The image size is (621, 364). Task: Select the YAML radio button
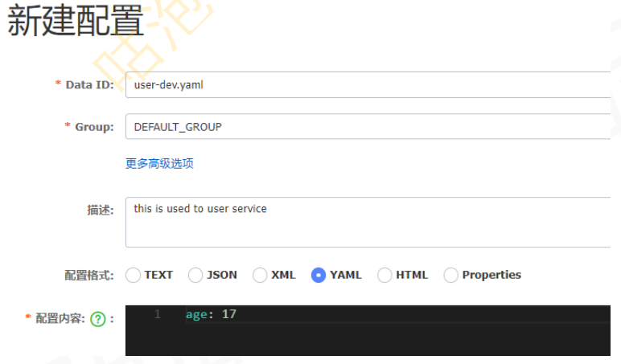coord(319,275)
